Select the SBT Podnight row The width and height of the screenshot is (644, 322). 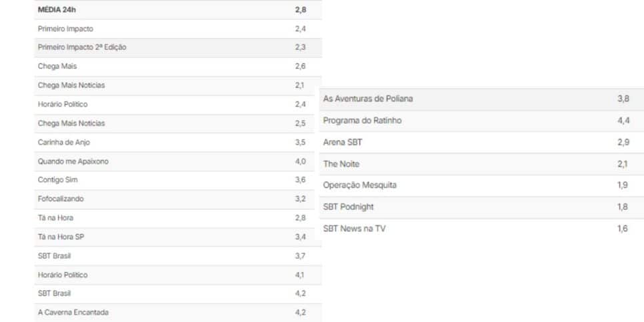pos(482,207)
